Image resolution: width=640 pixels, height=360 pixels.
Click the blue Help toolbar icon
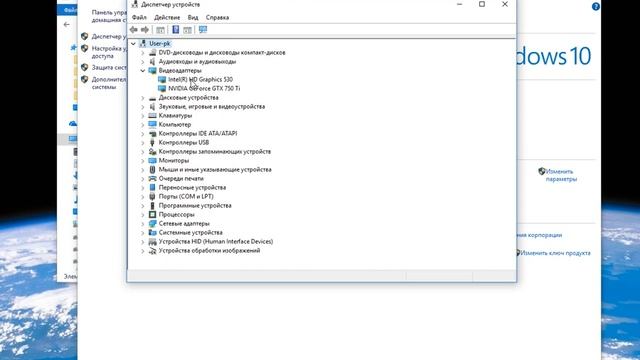[x=176, y=29]
